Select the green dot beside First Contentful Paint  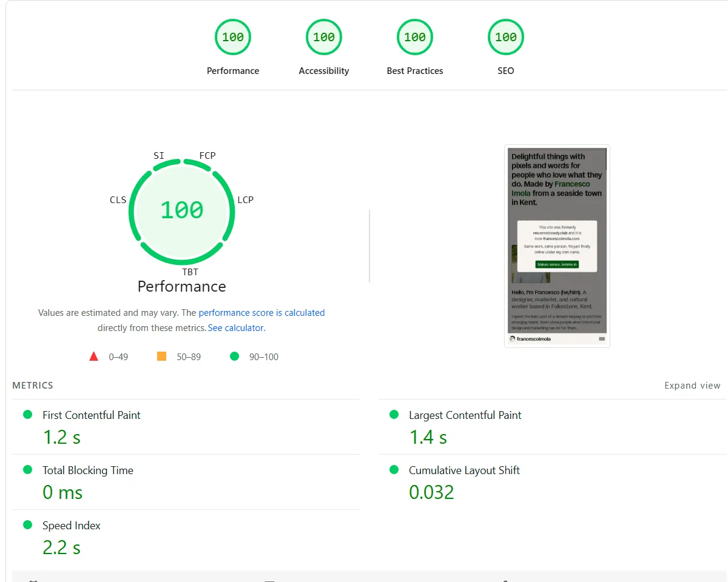[27, 415]
